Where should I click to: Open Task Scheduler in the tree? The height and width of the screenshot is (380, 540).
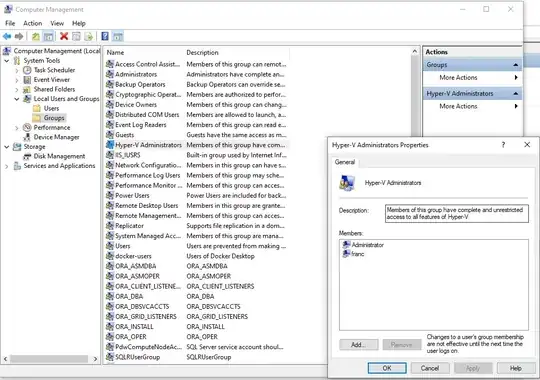click(54, 70)
